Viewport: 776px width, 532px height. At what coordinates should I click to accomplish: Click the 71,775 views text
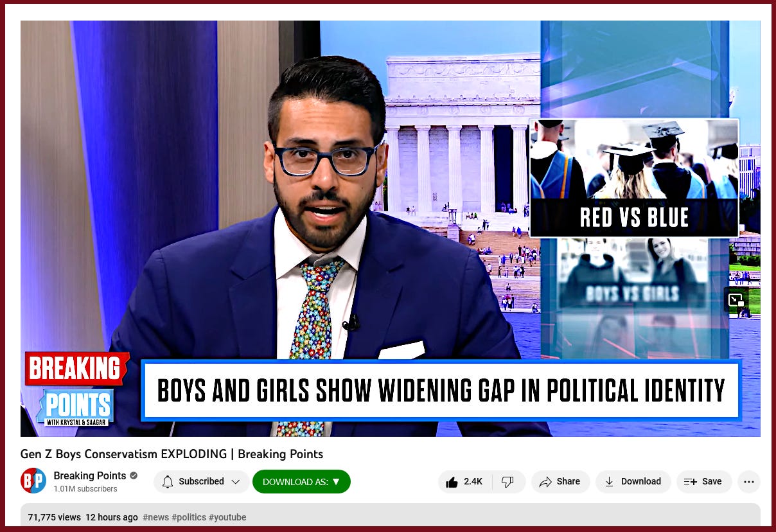point(54,517)
